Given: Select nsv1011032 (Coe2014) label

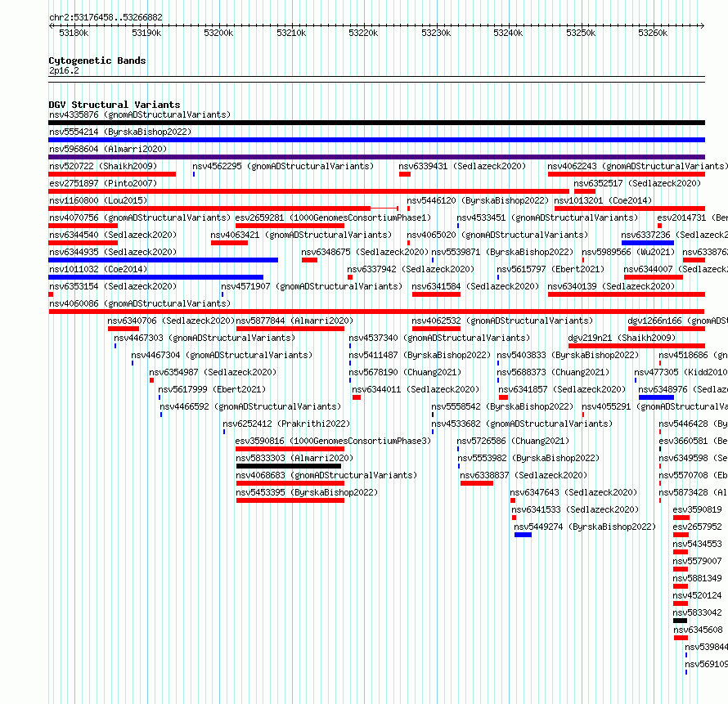Looking at the screenshot, I should click(98, 269).
